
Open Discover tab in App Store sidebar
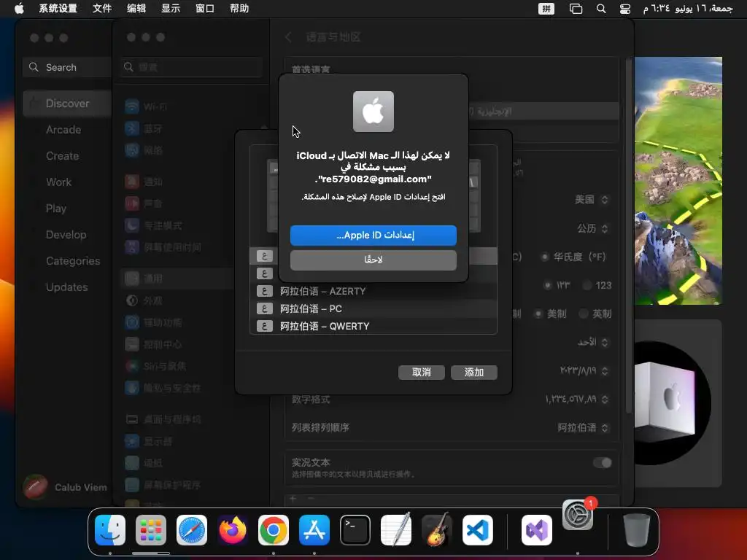66,104
